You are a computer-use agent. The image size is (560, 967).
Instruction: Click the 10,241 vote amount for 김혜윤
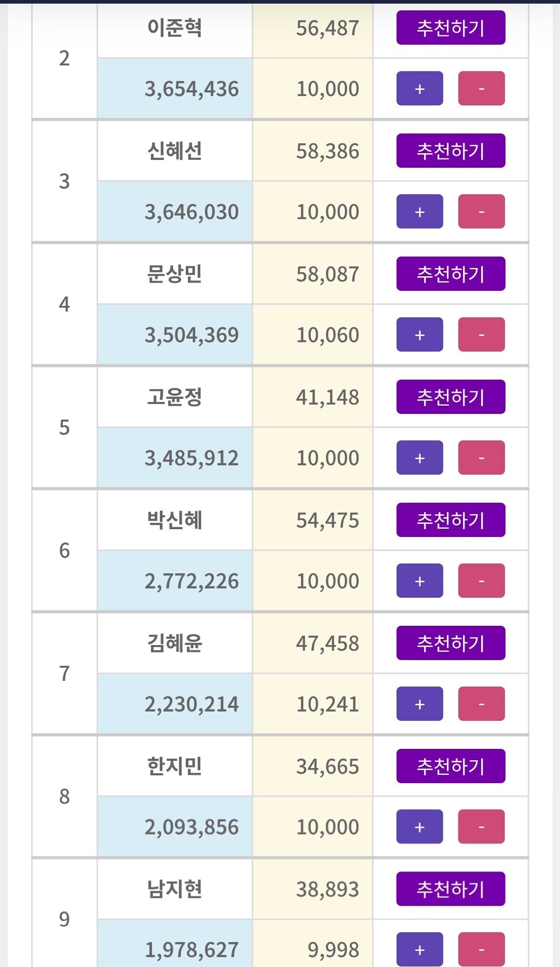[x=327, y=704]
